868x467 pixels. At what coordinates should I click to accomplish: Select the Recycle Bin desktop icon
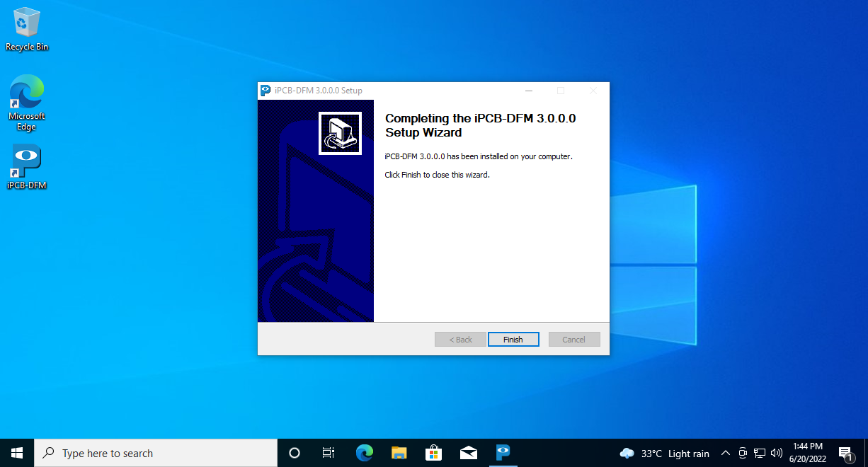27,30
